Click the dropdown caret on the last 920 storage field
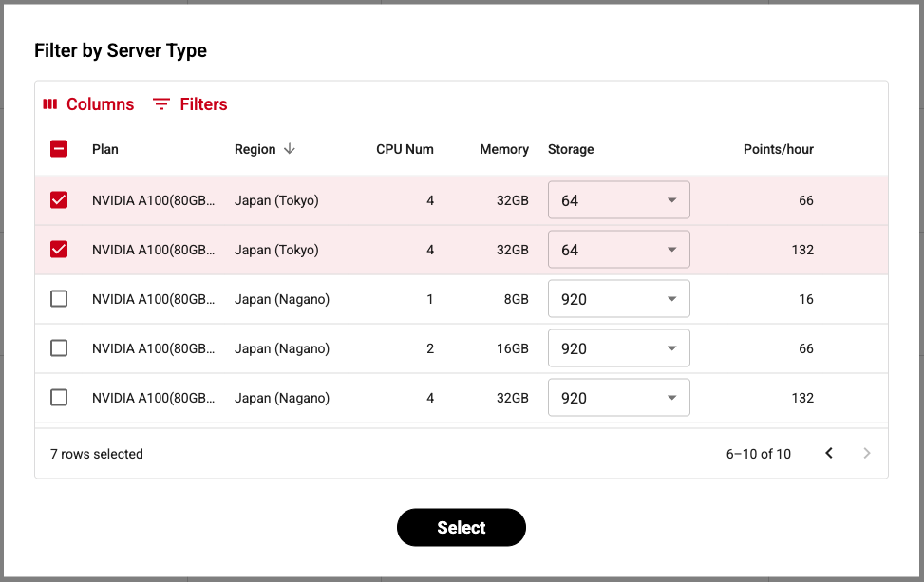Screen dimensions: 924x582 tap(672, 397)
